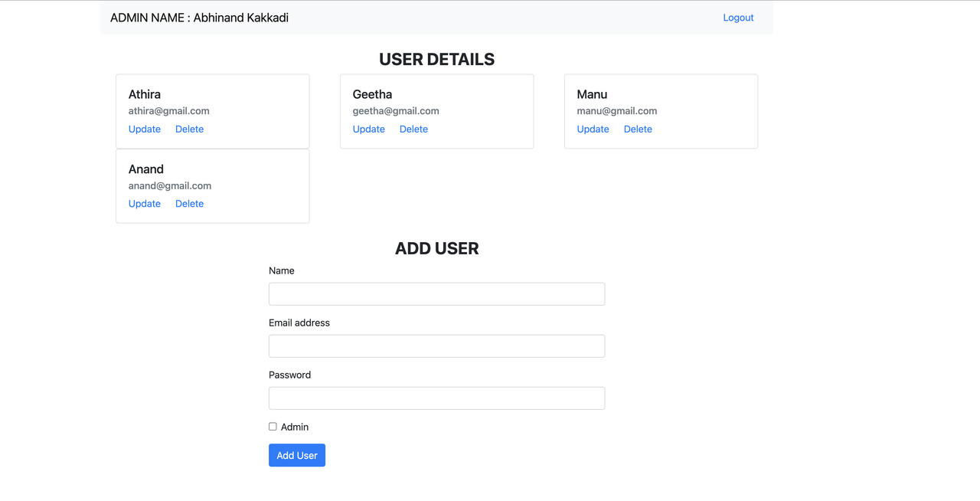Click Update for Athira

click(145, 129)
